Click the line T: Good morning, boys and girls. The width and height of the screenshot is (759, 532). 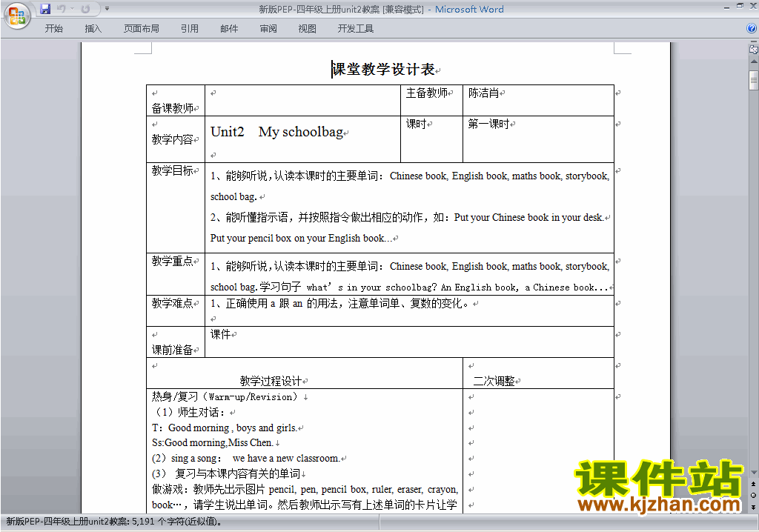click(x=225, y=428)
